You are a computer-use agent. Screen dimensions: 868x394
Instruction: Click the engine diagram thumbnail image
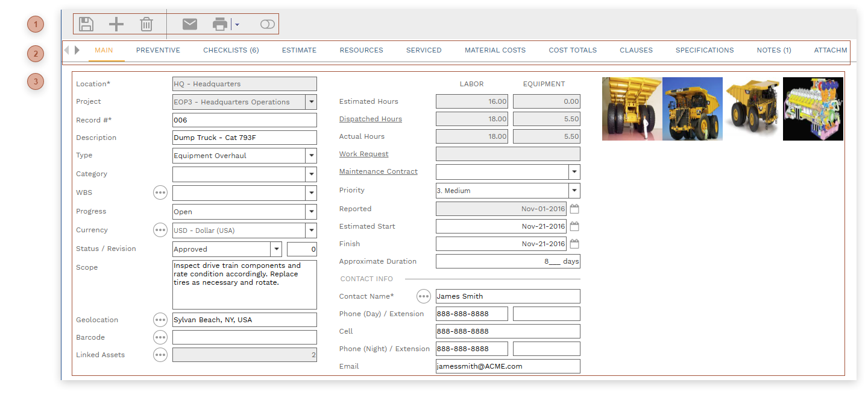[813, 109]
